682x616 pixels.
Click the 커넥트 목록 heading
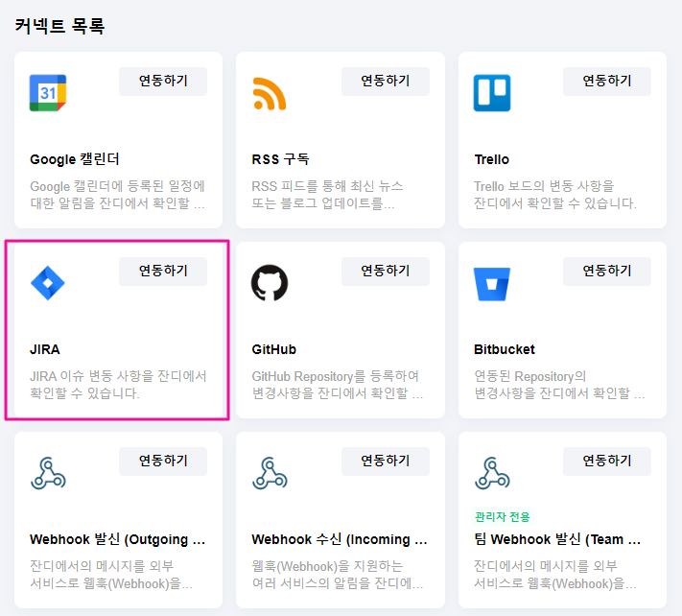pyautogui.click(x=59, y=26)
